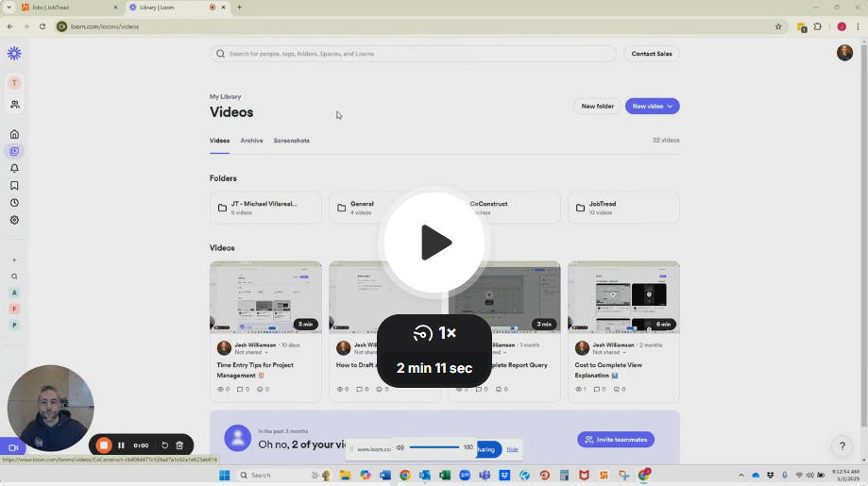Viewport: 868px width, 486px height.
Task: Stop the recording with the red stop button
Action: click(x=104, y=445)
